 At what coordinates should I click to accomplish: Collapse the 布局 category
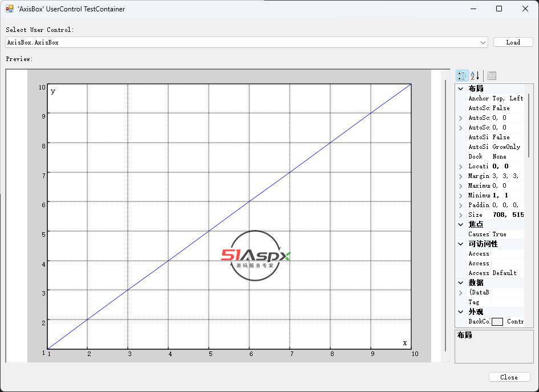461,88
